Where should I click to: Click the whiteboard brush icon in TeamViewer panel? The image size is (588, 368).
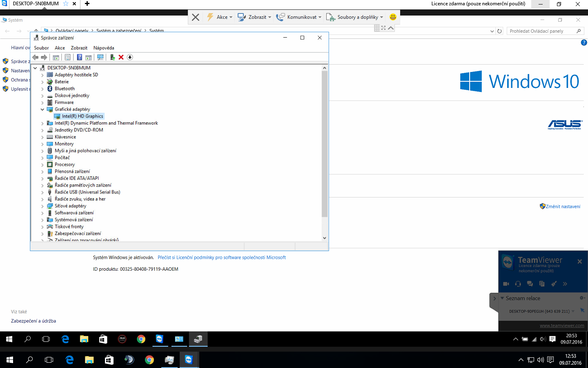[x=554, y=284]
